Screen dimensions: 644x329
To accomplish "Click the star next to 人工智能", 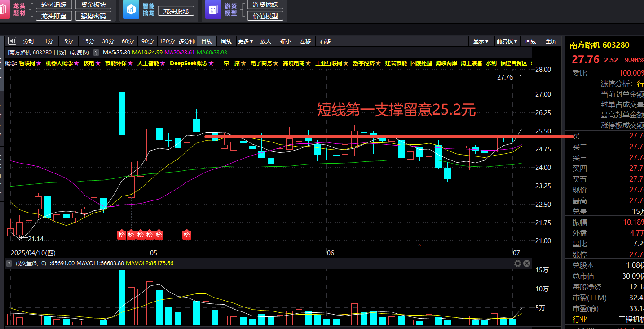I will point(163,63).
